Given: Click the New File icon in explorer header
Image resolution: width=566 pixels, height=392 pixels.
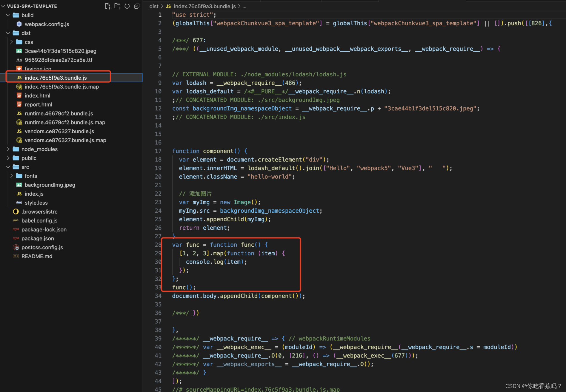Looking at the screenshot, I should [108, 6].
